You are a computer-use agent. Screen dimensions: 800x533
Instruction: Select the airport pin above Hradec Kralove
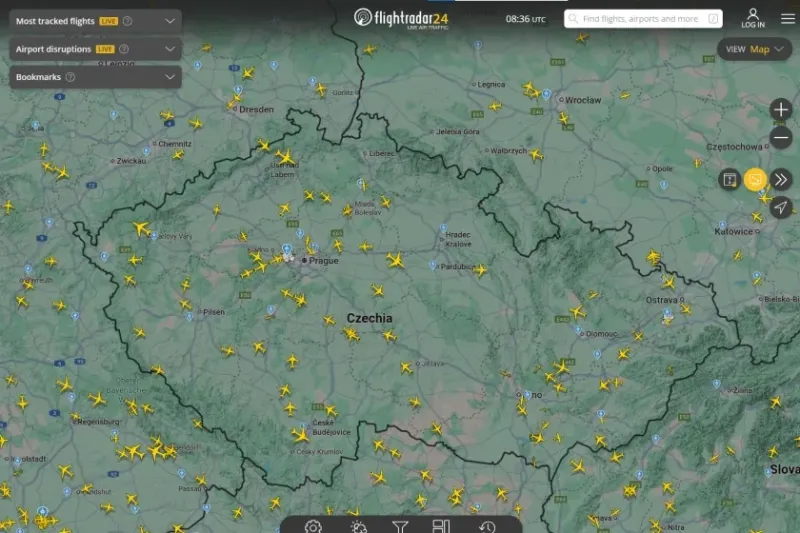(x=443, y=228)
